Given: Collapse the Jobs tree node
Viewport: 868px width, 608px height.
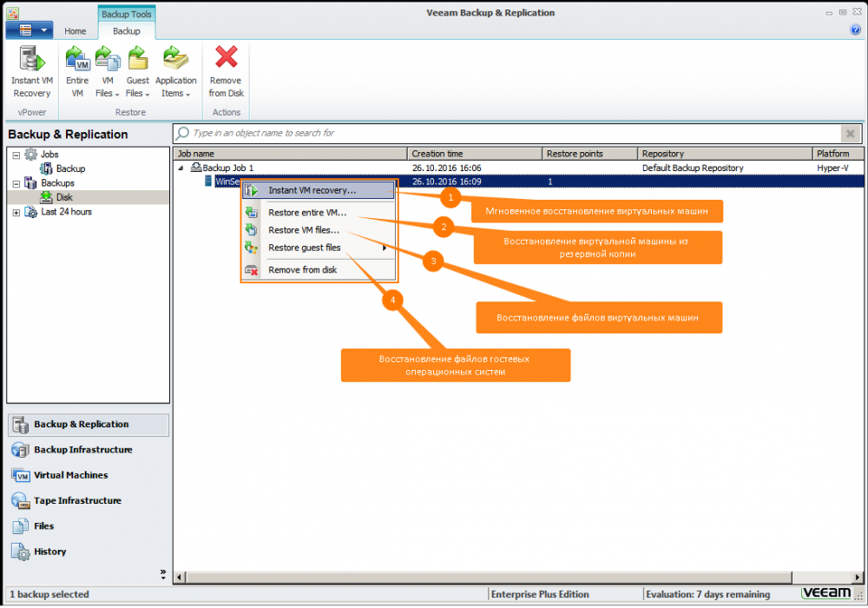Looking at the screenshot, I should (x=16, y=155).
